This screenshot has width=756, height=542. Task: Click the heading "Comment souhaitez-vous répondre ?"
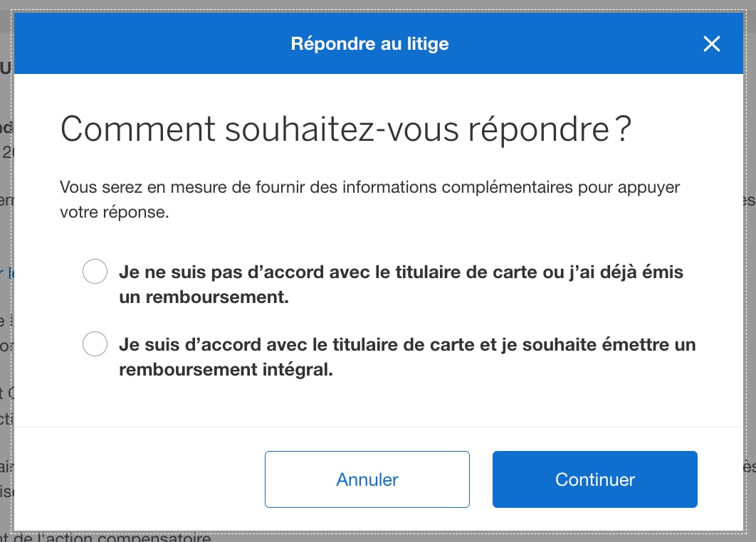pos(345,129)
